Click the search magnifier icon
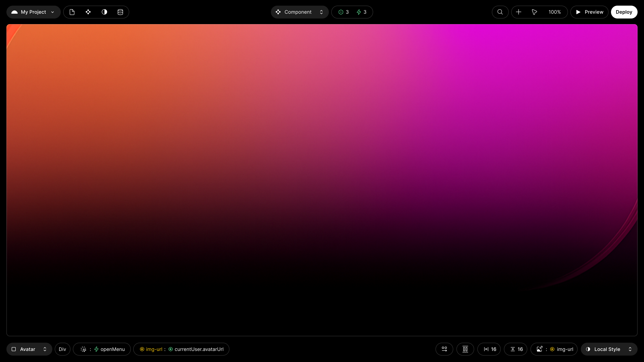Viewport: 644px width, 362px height. point(500,12)
